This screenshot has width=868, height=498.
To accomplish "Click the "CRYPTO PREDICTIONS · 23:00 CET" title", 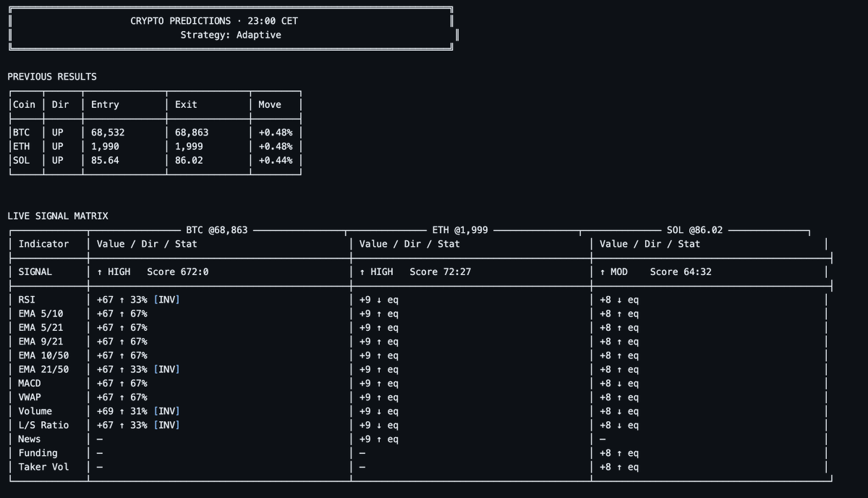I will click(214, 21).
